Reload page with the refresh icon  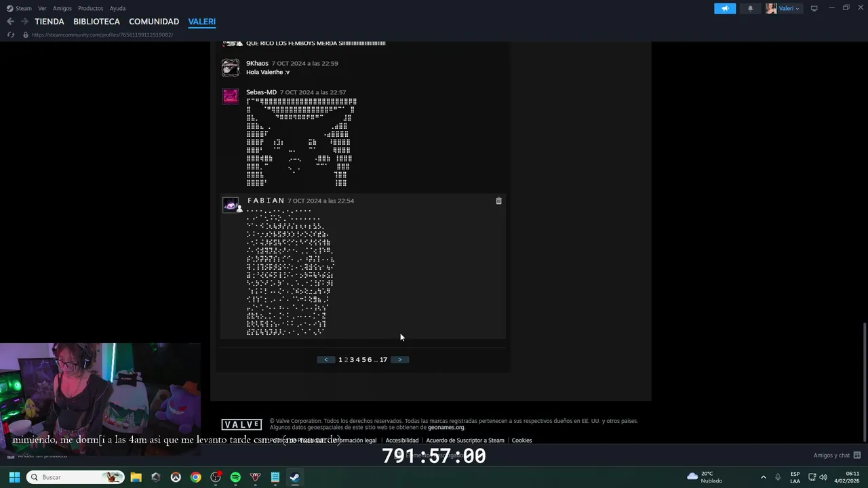tap(10, 35)
